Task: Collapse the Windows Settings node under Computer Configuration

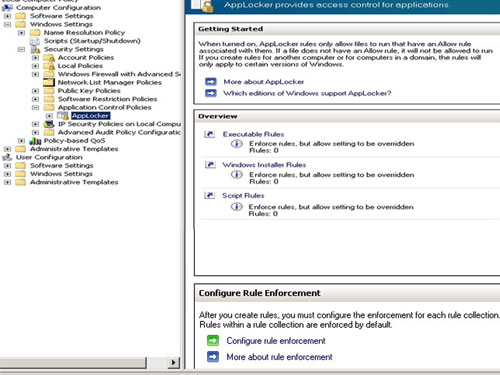Action: coord(7,24)
